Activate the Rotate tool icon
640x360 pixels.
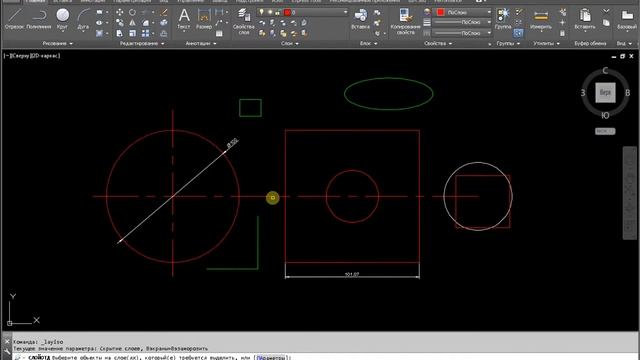click(x=132, y=12)
